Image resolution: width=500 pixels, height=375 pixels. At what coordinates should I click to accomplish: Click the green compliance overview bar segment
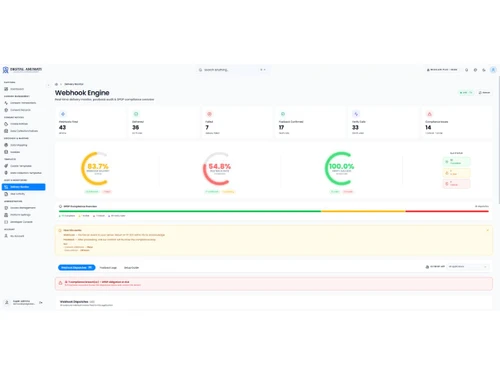(190, 211)
